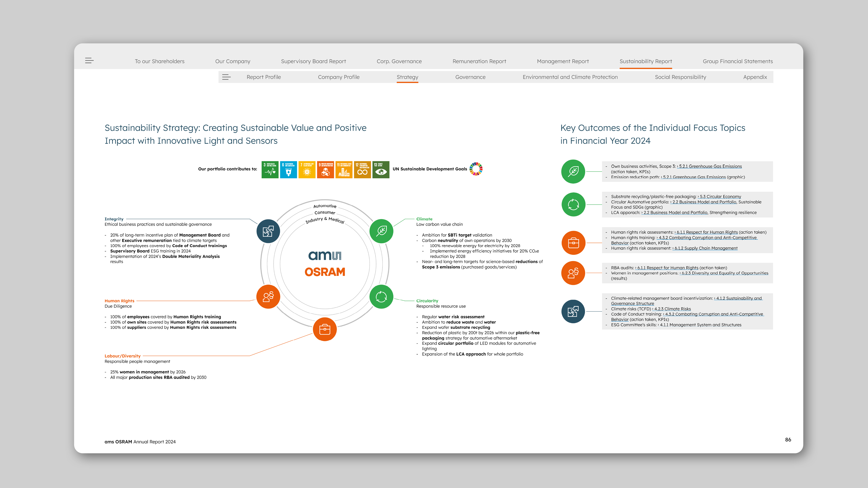Click the UN Sustainable Development Goals color wheel
The height and width of the screenshot is (488, 868).
(476, 169)
